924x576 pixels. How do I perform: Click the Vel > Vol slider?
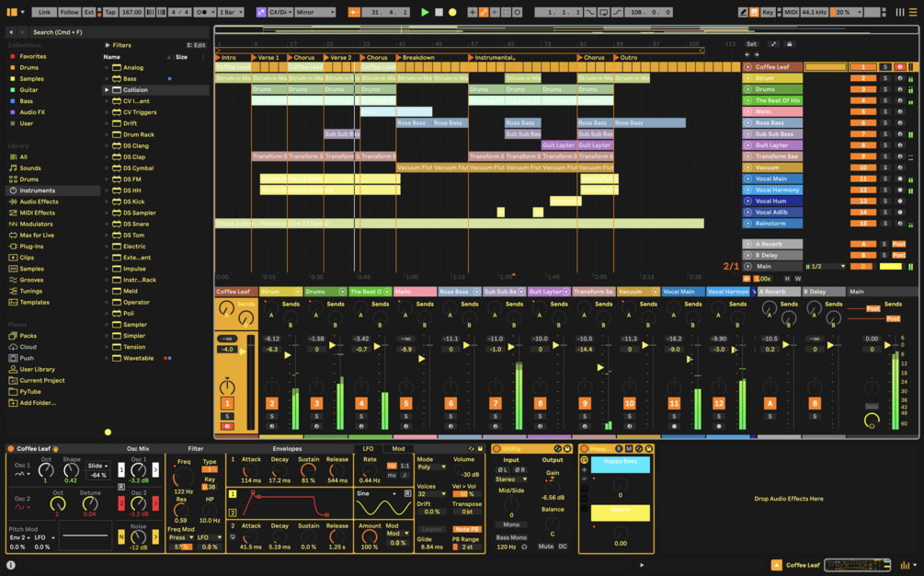click(x=465, y=494)
